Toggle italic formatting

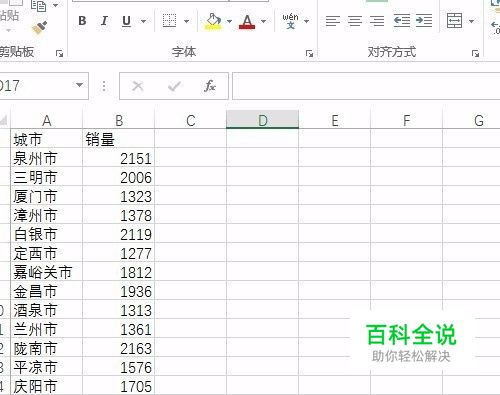tap(104, 21)
